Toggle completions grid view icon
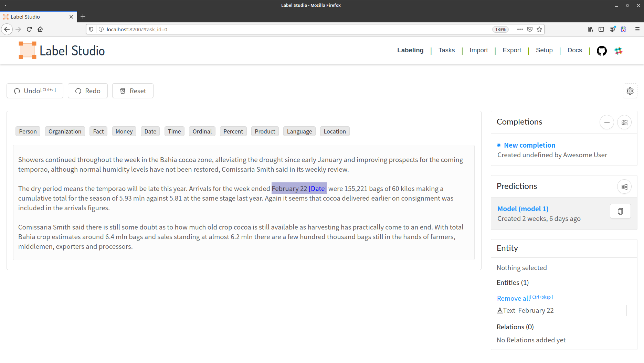Viewport: 644px width, 363px height. click(624, 122)
